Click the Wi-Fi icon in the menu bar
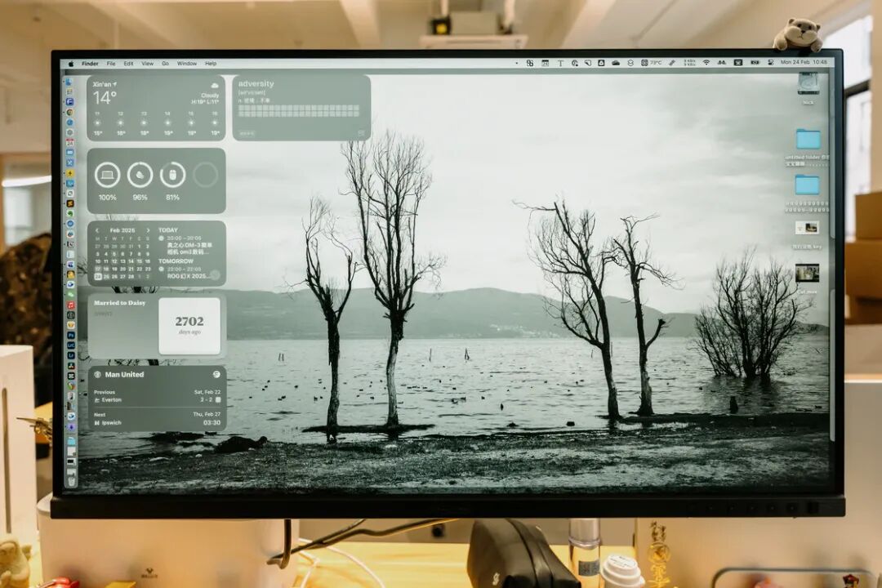This screenshot has height=588, width=882. click(706, 63)
